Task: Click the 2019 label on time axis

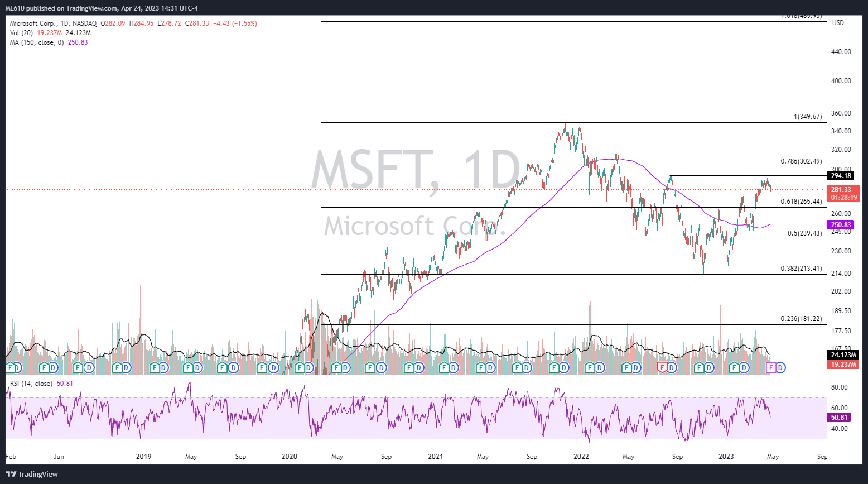Action: [x=144, y=457]
